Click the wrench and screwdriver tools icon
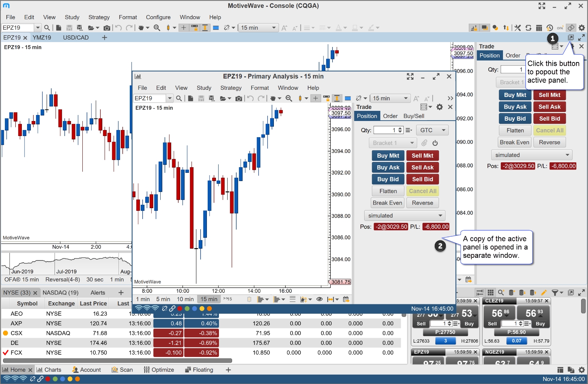 (x=518, y=28)
